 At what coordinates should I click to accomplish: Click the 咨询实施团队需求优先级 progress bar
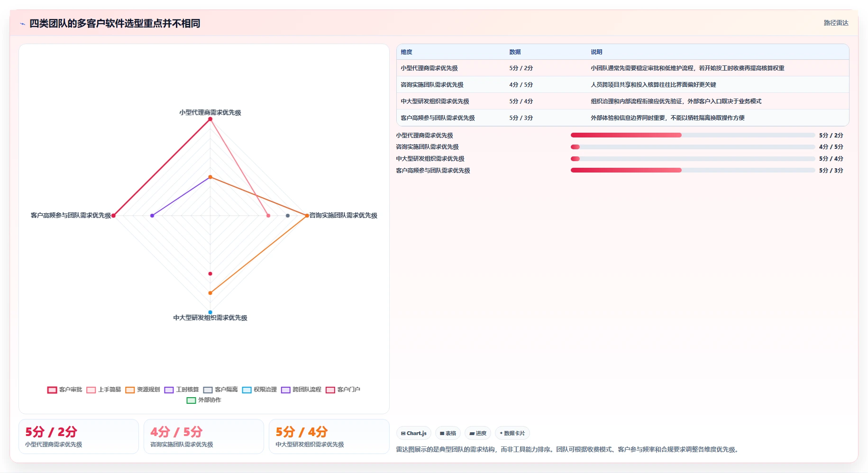693,147
